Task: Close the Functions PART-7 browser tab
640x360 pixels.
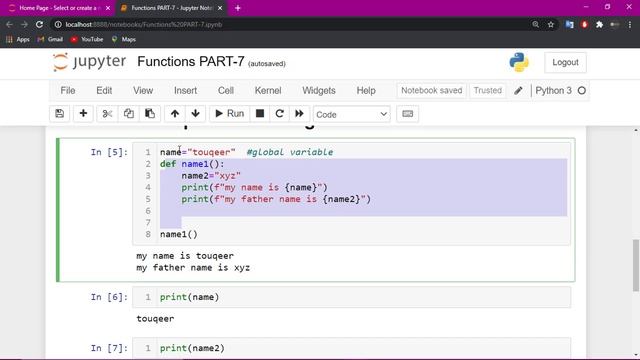Action: (220, 8)
